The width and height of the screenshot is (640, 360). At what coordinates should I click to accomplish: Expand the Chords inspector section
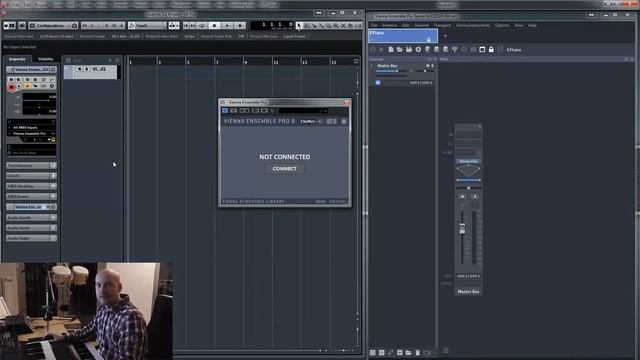point(31,176)
